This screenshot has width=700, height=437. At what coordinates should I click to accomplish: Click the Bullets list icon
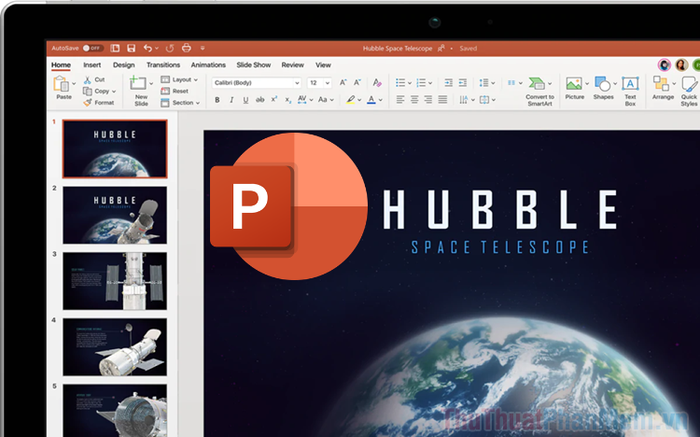400,83
